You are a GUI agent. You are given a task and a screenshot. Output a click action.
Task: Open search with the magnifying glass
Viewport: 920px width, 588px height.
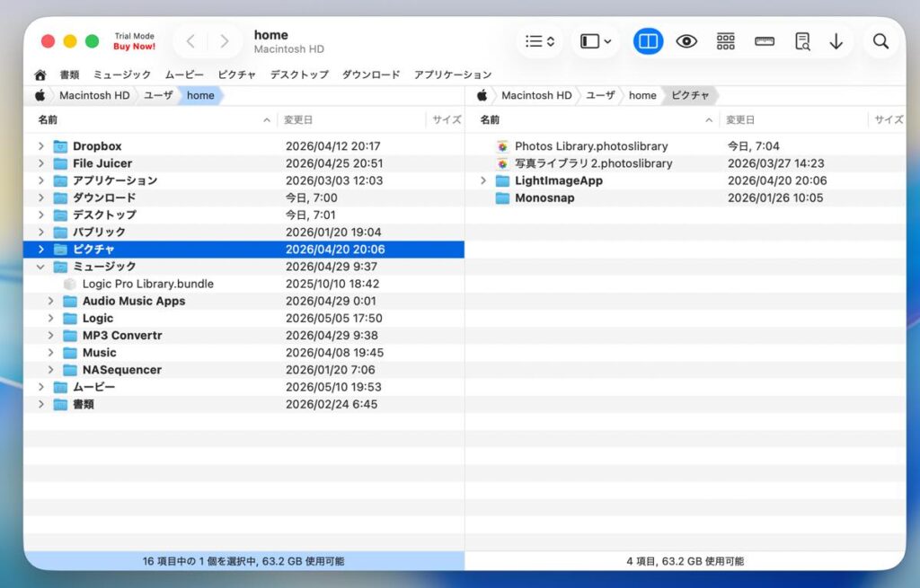coord(880,41)
